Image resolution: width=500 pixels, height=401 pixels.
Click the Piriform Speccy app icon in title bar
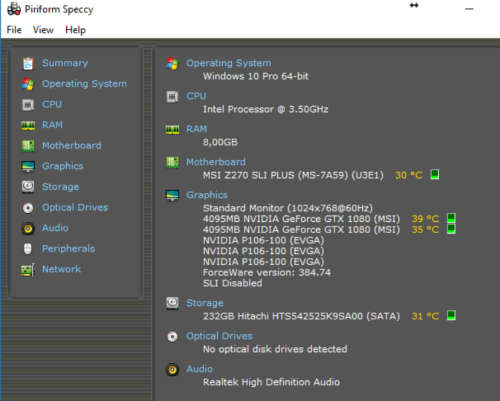click(x=14, y=9)
